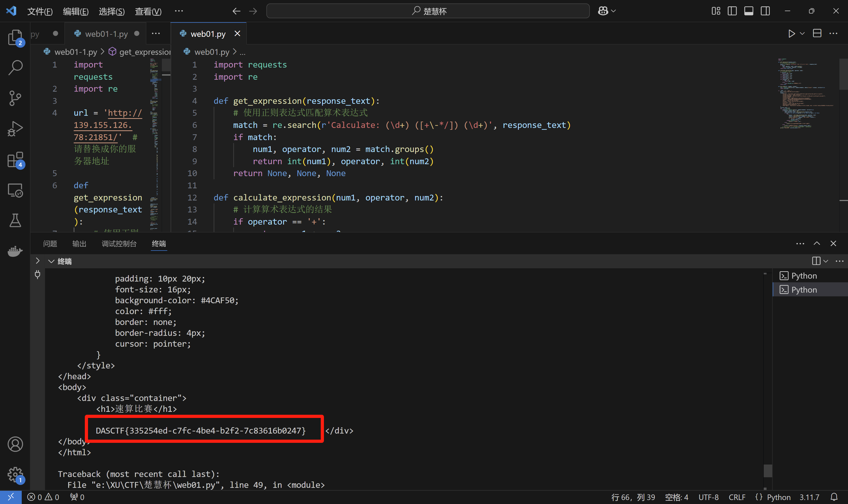This screenshot has height=504, width=848.
Task: Click the remote window indicator in status bar
Action: tap(11, 497)
